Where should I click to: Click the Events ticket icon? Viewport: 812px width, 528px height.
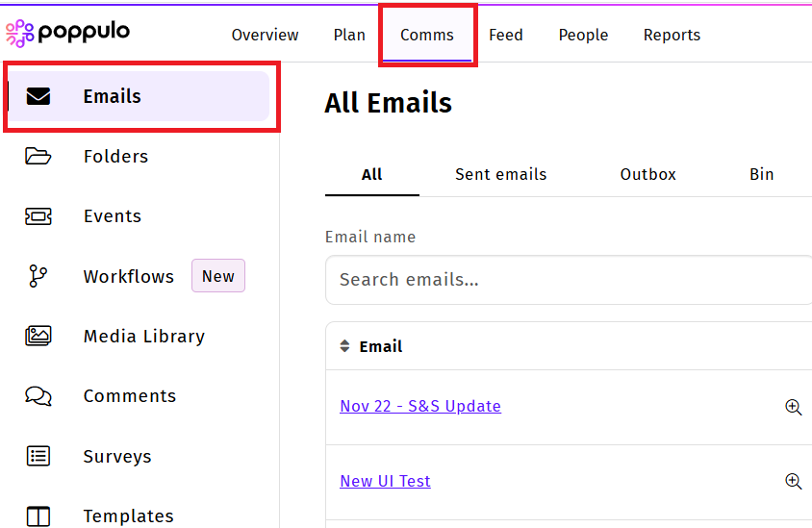pyautogui.click(x=38, y=216)
